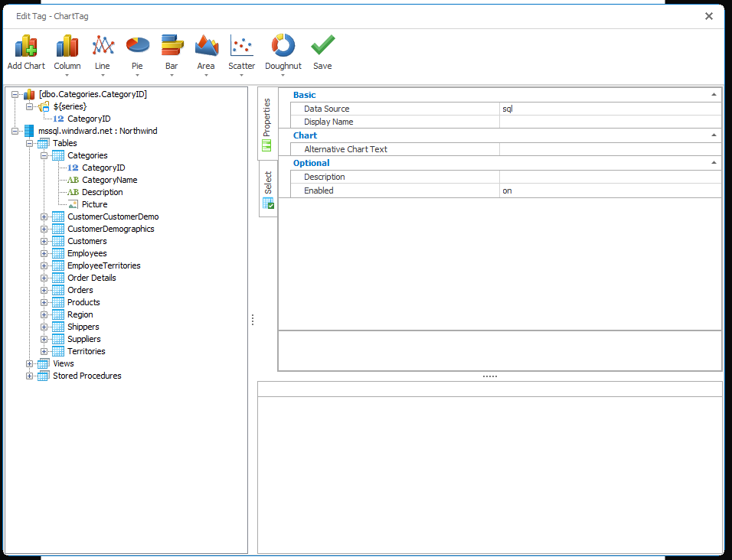Viewport: 732px width, 560px height.
Task: Click the Tables group icon
Action: (x=44, y=143)
